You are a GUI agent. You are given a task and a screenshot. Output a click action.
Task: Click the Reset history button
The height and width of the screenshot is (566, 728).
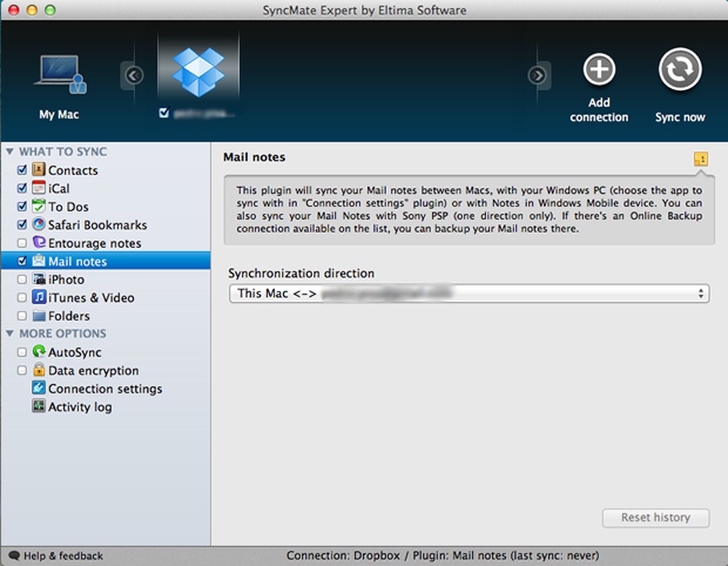pyautogui.click(x=655, y=518)
